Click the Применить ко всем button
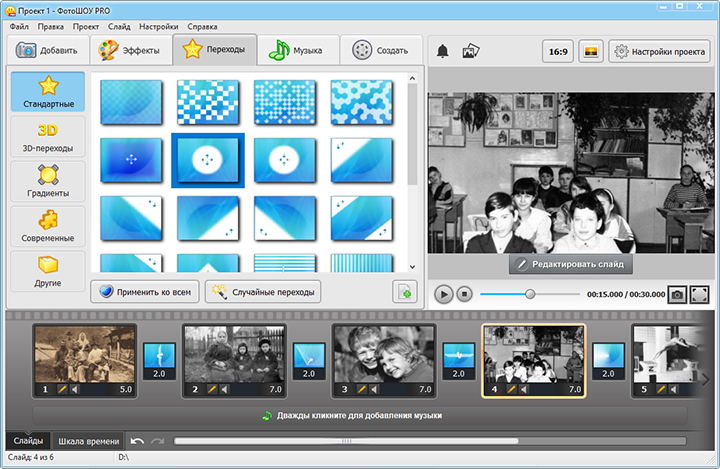Screen dimensions: 720x469 click(x=144, y=292)
